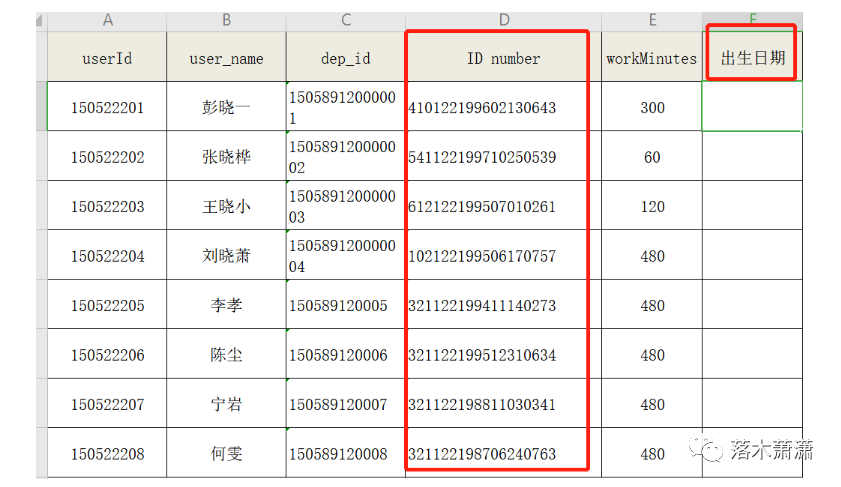The image size is (841, 487).
Task: Select ID cell 321122198811030341
Action: point(503,403)
